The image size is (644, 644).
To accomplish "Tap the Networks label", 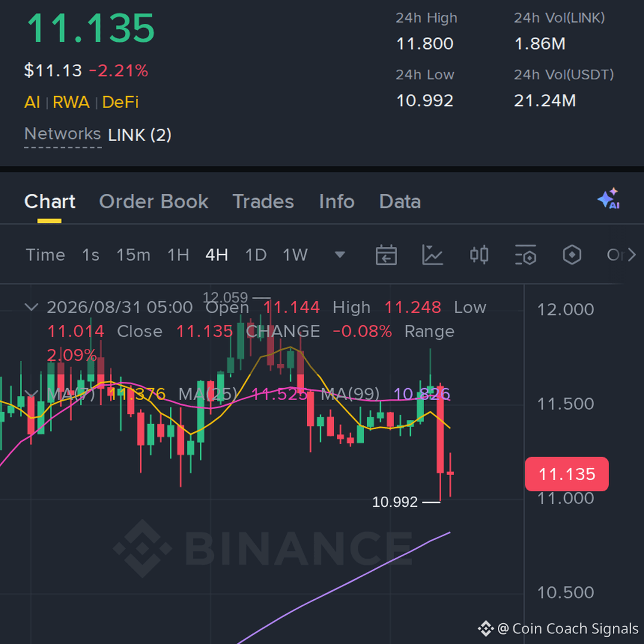I will [63, 134].
